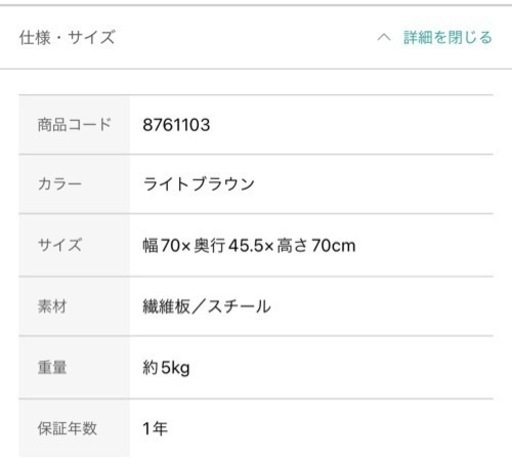The image size is (512, 458).
Task: Click the ライトブラウン color row
Action: [x=256, y=184]
